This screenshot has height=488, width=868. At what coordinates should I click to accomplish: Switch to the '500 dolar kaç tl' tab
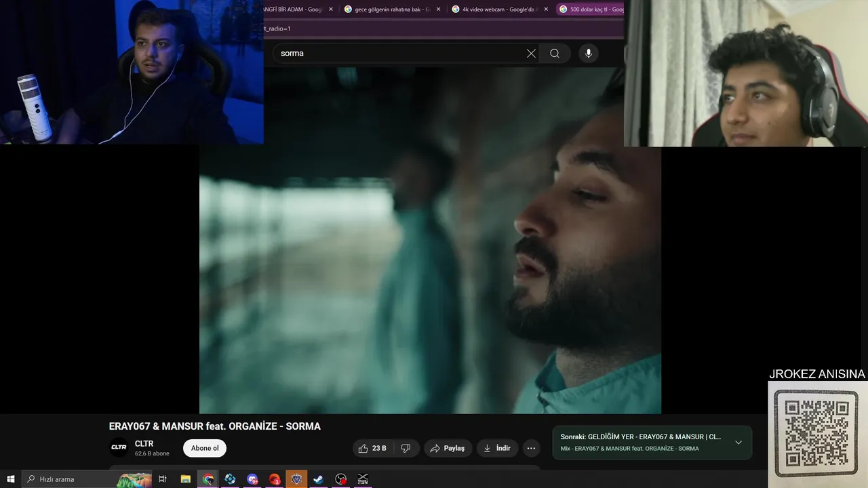[590, 9]
